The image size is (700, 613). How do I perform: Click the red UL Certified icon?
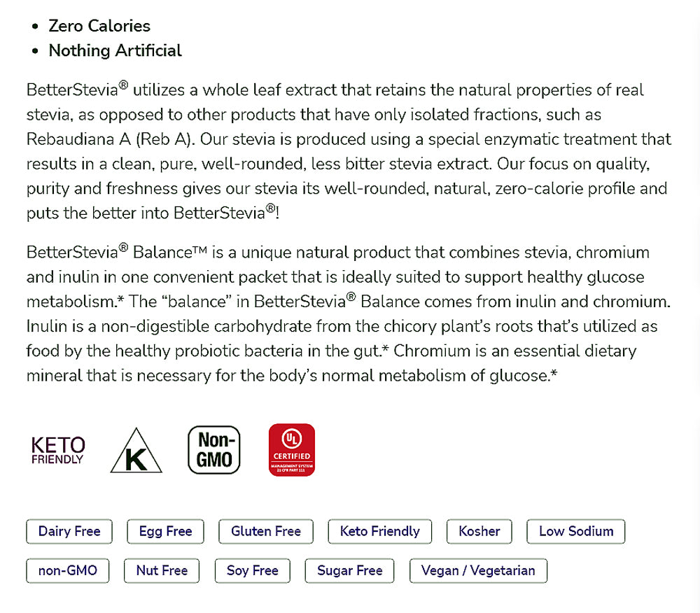(292, 450)
